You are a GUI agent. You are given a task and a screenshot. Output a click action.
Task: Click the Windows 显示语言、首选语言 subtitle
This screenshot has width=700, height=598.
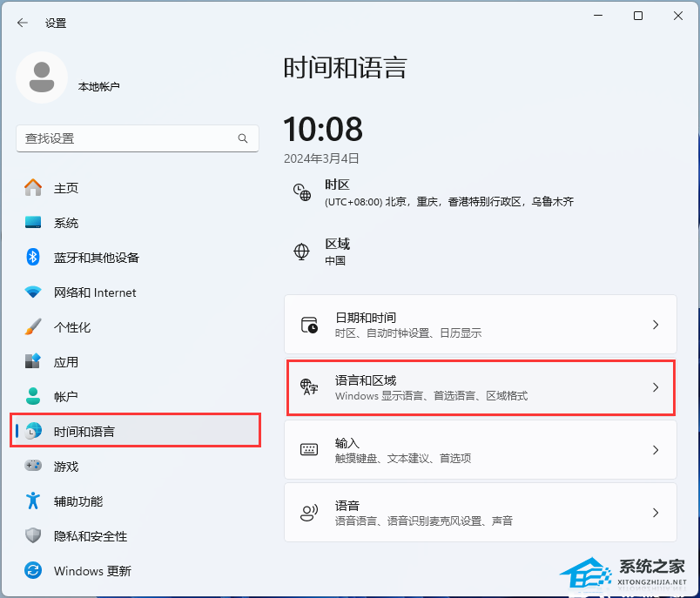click(431, 396)
